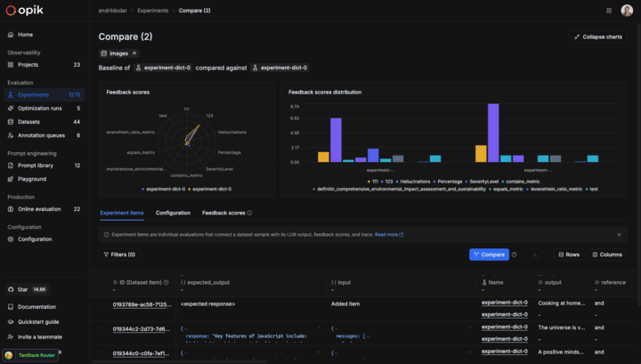
Task: Open the apps grid menu icon
Action: pyautogui.click(x=609, y=11)
